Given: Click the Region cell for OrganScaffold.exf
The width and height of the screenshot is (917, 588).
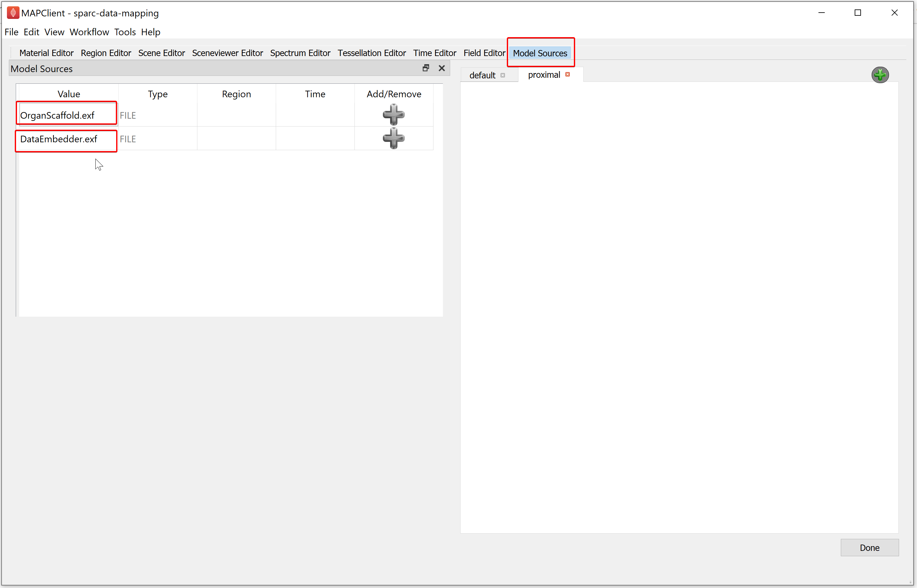Looking at the screenshot, I should [x=236, y=115].
